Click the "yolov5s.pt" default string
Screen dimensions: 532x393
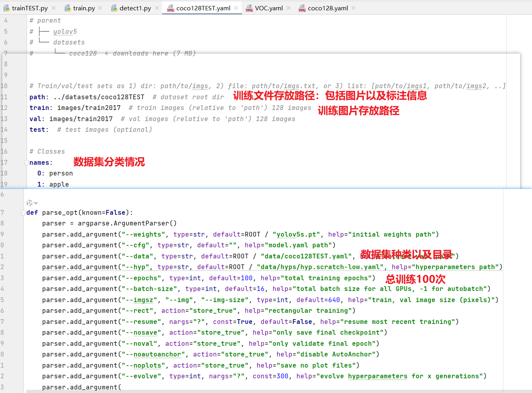[x=296, y=235]
